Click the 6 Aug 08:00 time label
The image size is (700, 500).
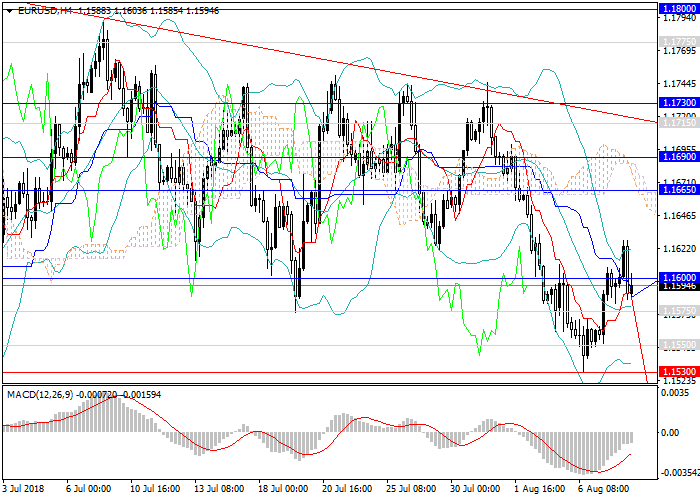[604, 488]
